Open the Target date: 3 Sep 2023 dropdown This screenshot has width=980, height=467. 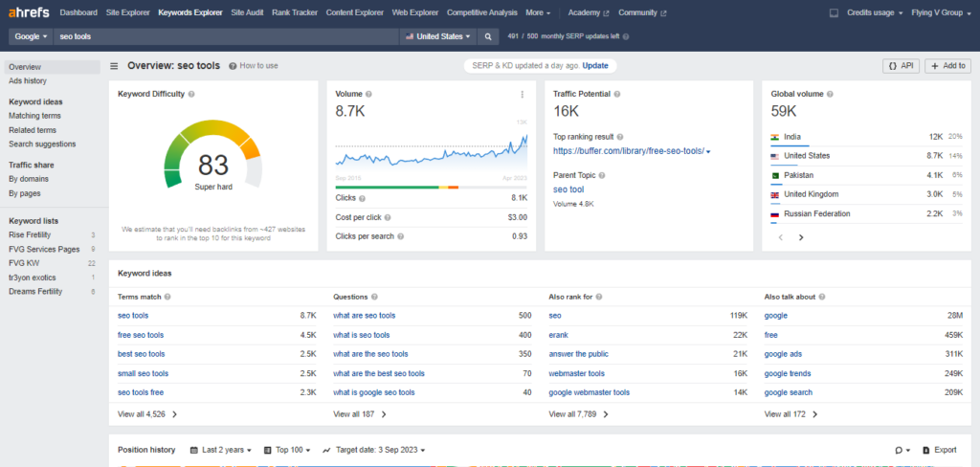point(374,450)
